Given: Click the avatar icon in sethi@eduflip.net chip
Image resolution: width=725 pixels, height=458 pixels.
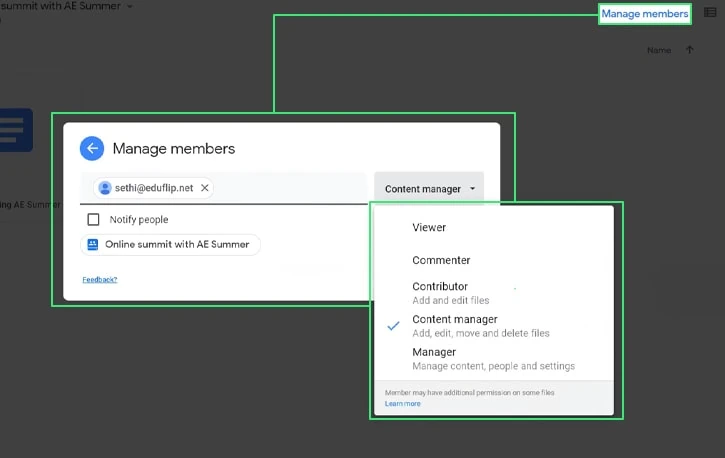Looking at the screenshot, I should click(x=105, y=188).
